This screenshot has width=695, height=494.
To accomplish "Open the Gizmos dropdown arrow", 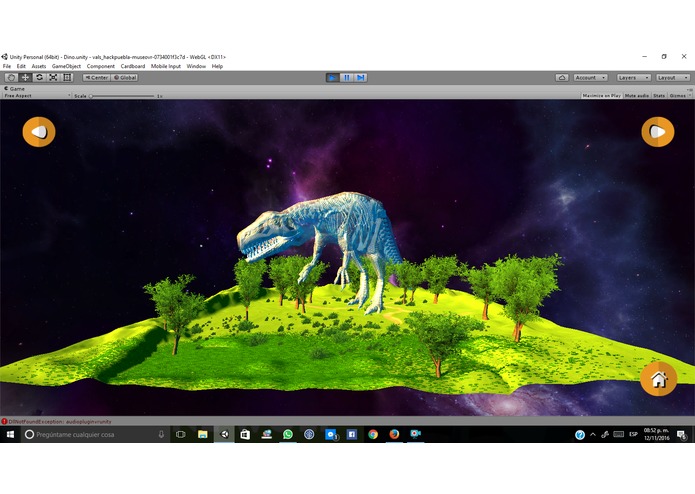I will 689,96.
